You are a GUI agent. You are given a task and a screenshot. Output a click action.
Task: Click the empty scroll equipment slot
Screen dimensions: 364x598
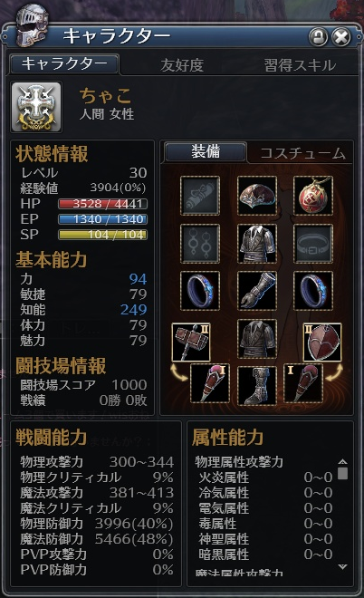[200, 196]
